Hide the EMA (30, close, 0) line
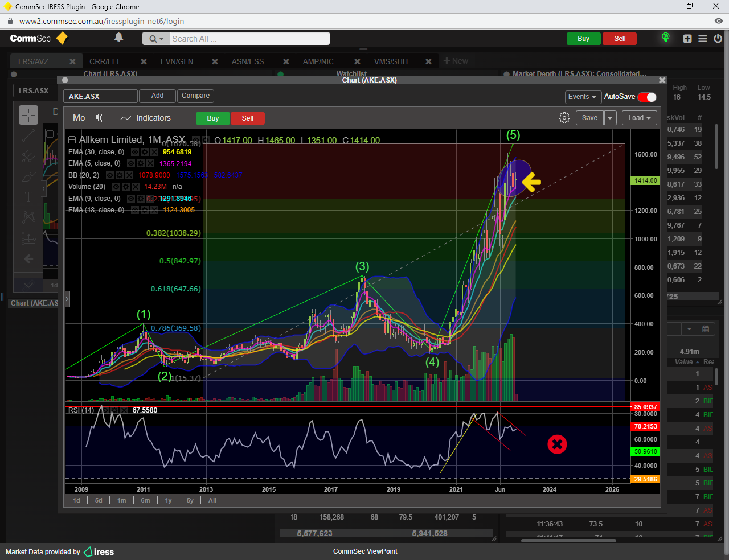The width and height of the screenshot is (729, 560). [x=135, y=152]
